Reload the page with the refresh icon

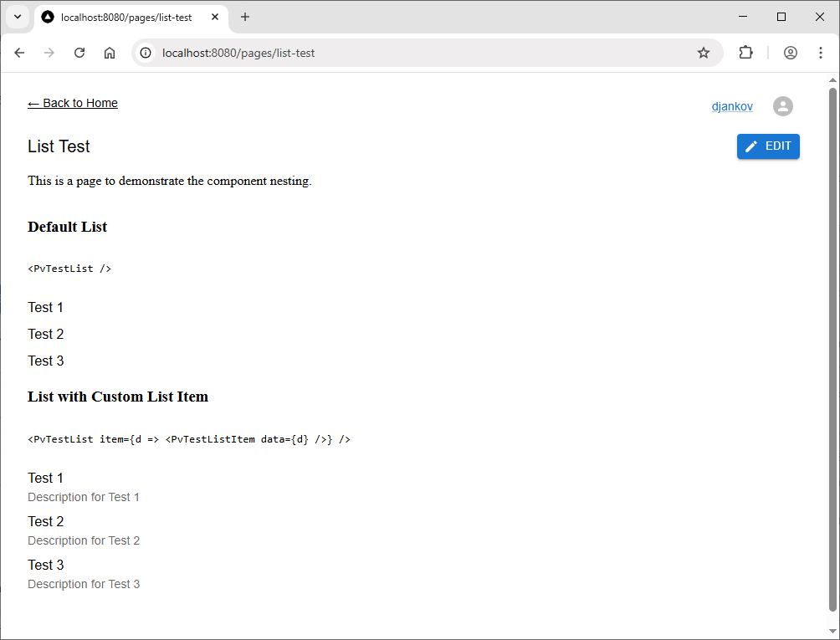[79, 53]
